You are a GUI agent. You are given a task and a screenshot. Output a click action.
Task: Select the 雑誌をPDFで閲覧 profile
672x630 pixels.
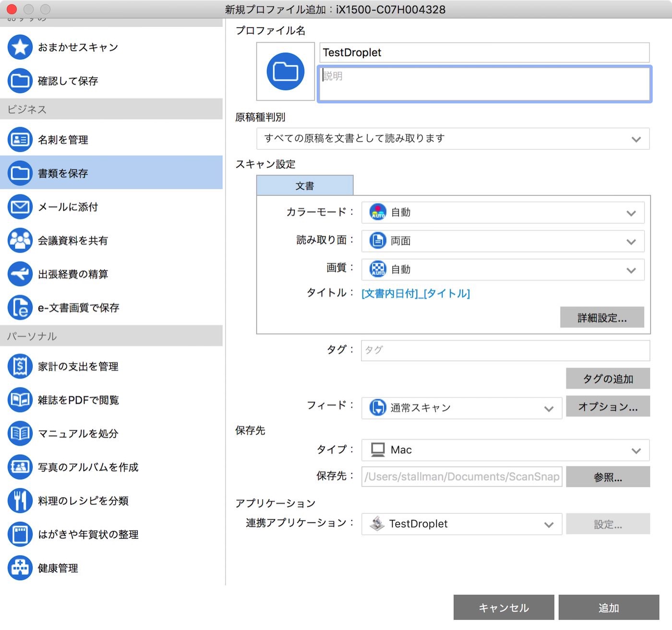coord(111,400)
